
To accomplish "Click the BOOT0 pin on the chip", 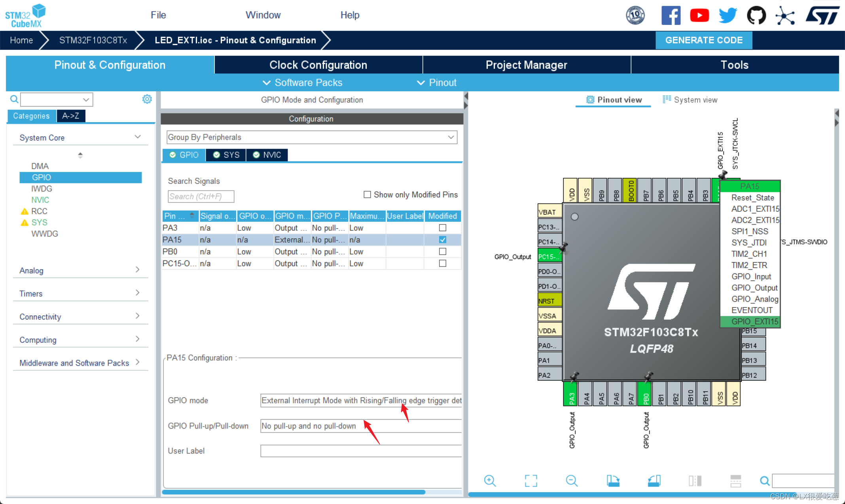I will point(630,191).
